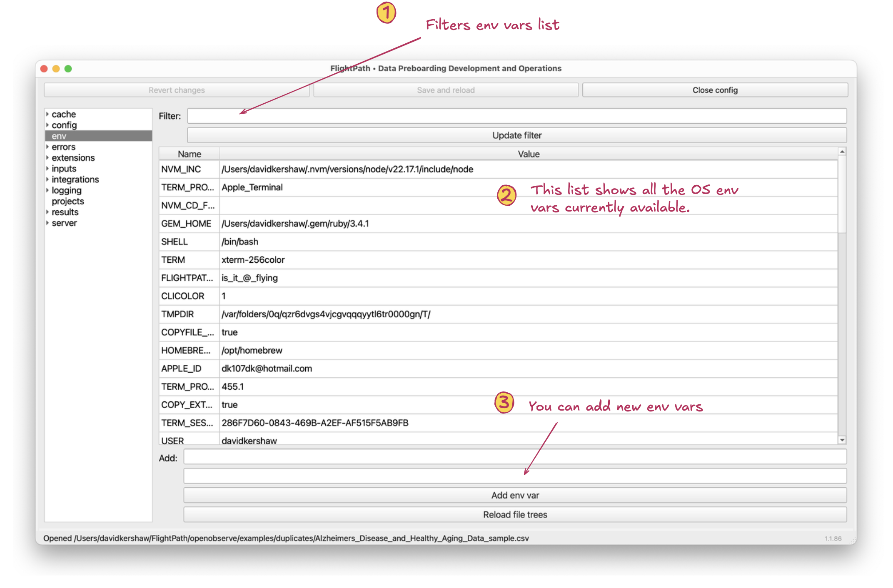Click Reload file trees button
Screen dimensions: 893x588
(x=515, y=515)
